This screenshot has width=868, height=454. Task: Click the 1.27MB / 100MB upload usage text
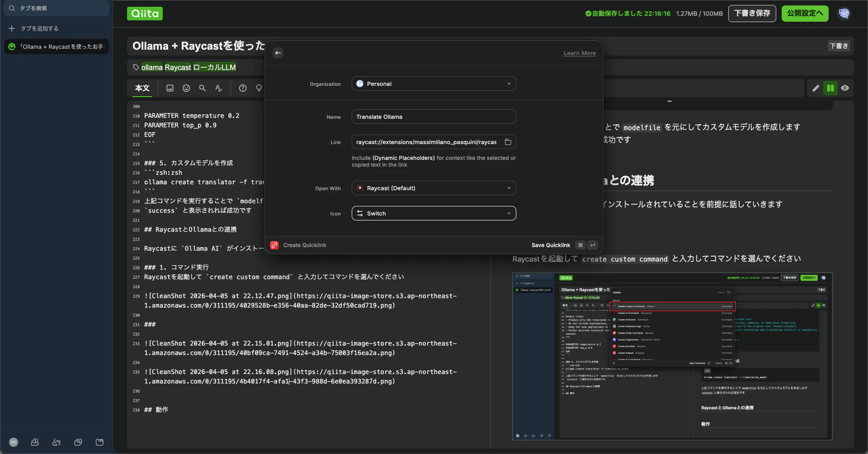click(699, 14)
